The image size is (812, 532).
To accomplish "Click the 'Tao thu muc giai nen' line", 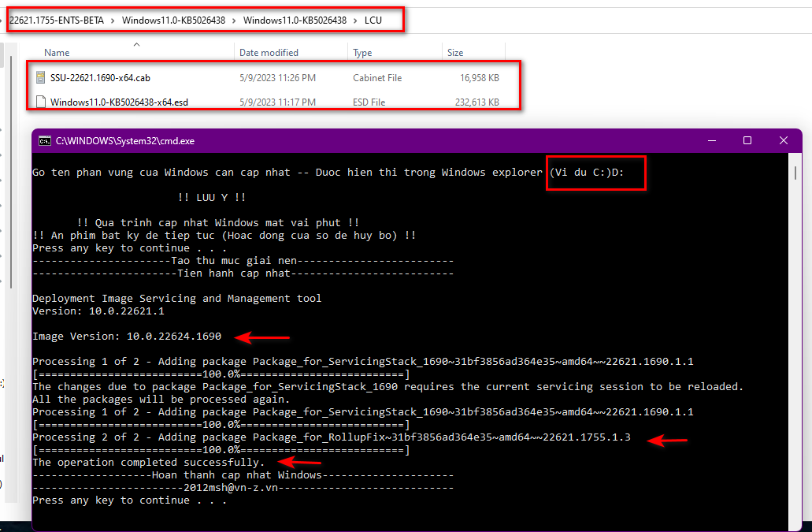I will click(243, 261).
